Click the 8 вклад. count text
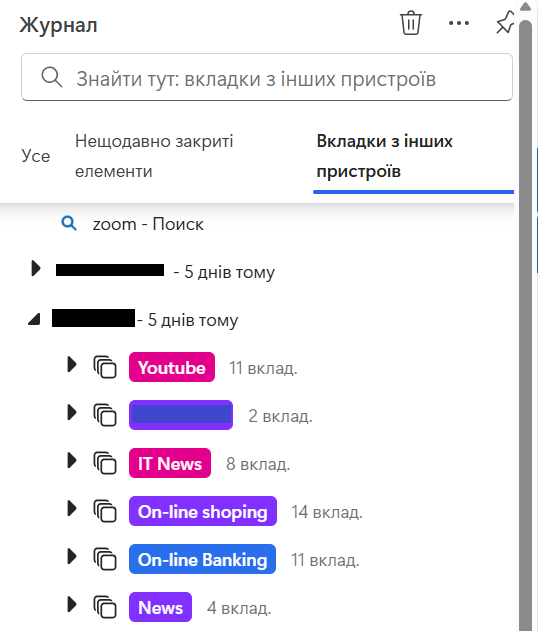This screenshot has width=538, height=631. tap(258, 464)
